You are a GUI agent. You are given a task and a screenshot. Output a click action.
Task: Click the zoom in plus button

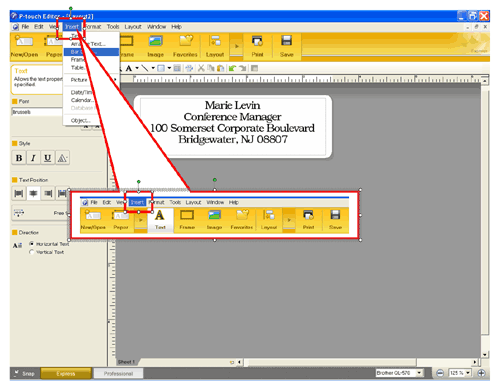click(x=481, y=373)
